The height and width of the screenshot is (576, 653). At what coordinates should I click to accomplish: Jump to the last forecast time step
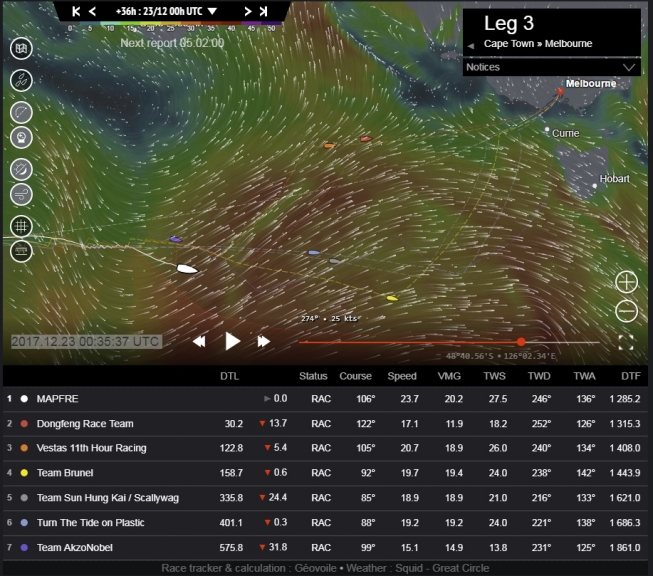coord(263,11)
